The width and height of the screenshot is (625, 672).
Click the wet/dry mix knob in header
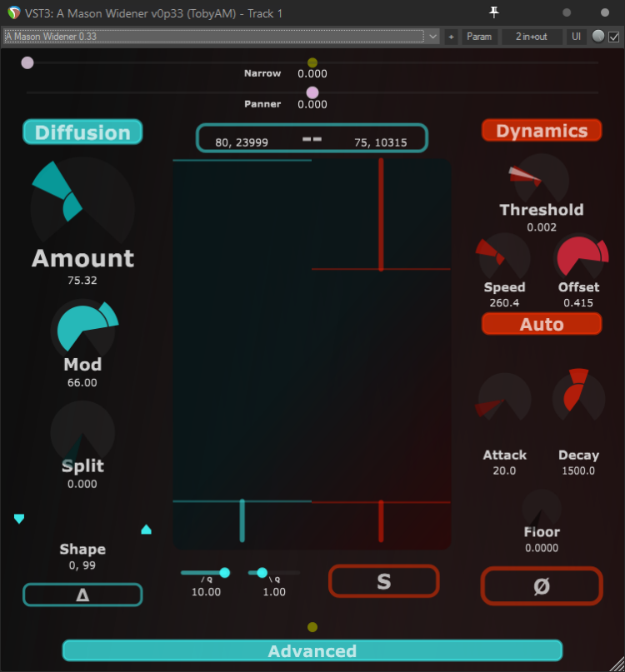(598, 37)
